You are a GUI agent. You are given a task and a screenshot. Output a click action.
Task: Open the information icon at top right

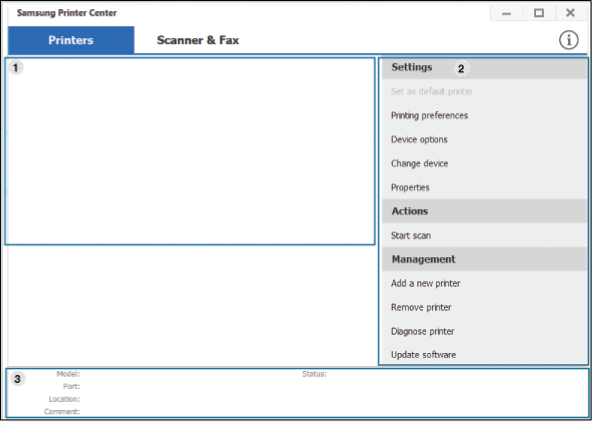569,40
